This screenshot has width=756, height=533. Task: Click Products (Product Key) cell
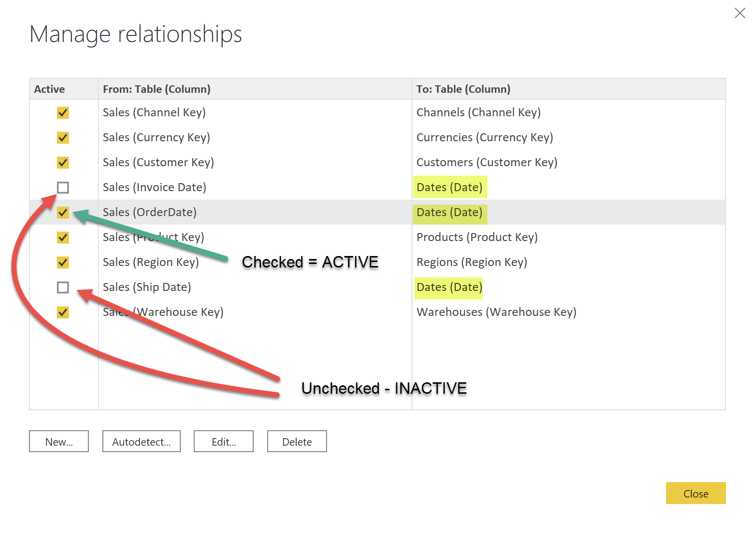477,238
